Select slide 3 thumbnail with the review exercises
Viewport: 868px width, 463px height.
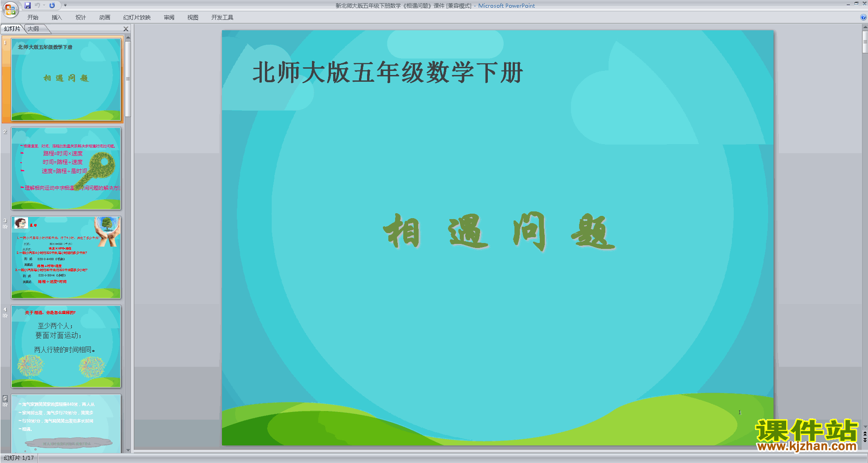66,257
